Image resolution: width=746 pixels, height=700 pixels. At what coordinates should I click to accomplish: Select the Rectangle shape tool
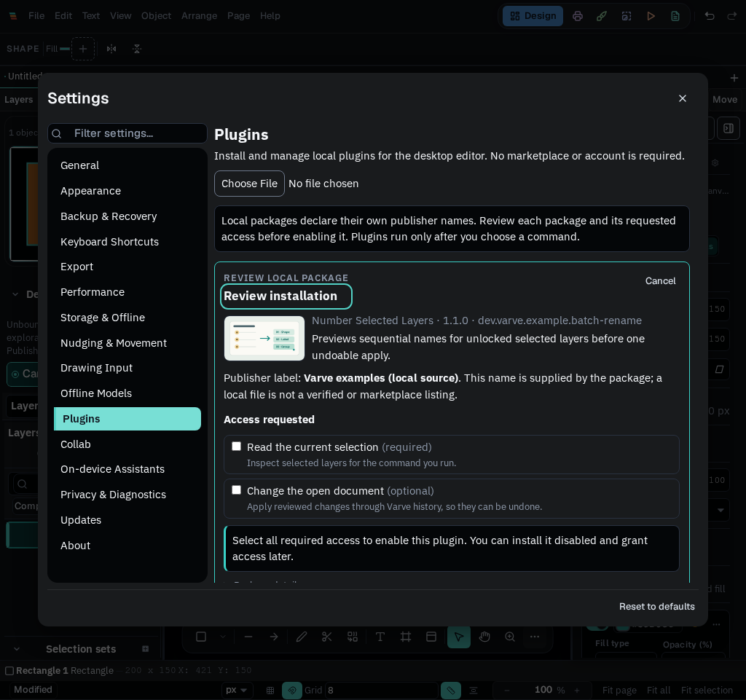[201, 637]
